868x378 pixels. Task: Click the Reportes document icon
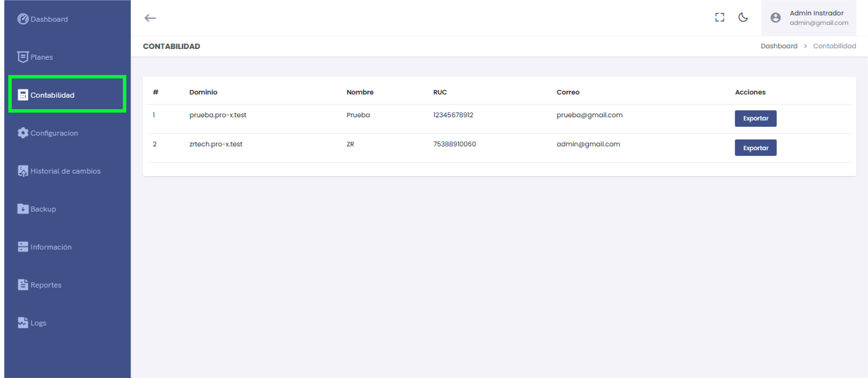tap(23, 285)
